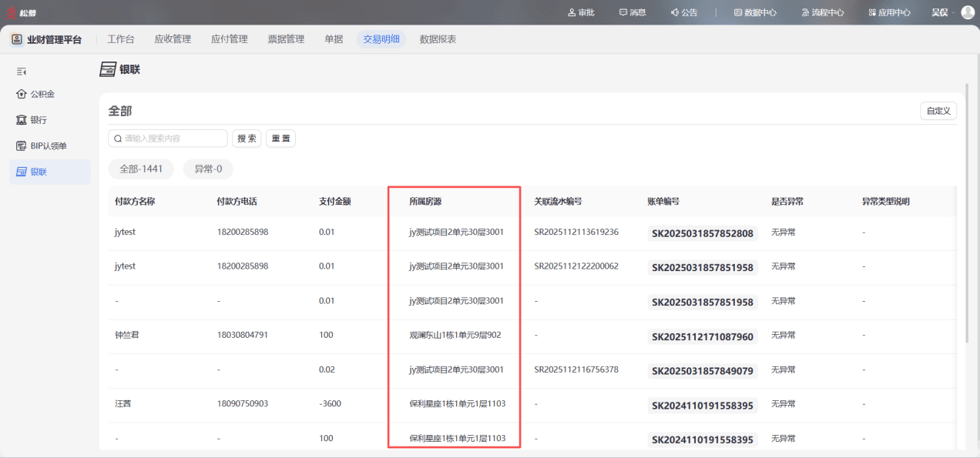Viewport: 980px width, 458px height.
Task: Switch to the 交易明细 tab
Action: (381, 39)
